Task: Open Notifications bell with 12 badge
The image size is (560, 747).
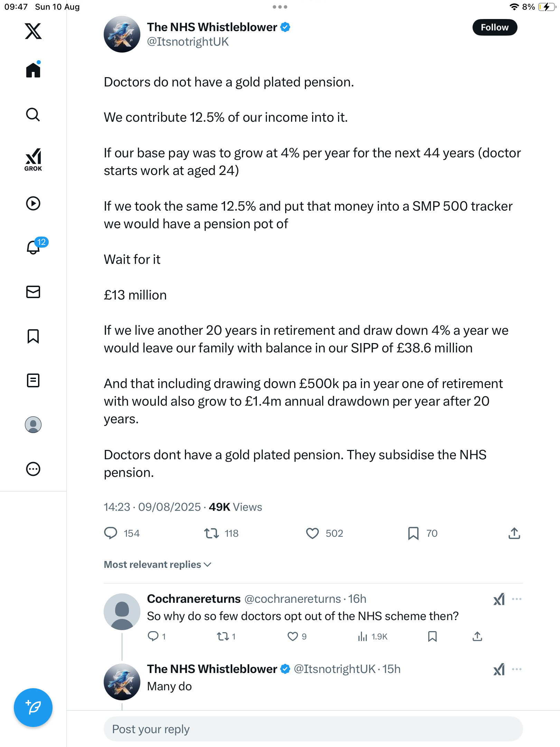Action: click(34, 247)
